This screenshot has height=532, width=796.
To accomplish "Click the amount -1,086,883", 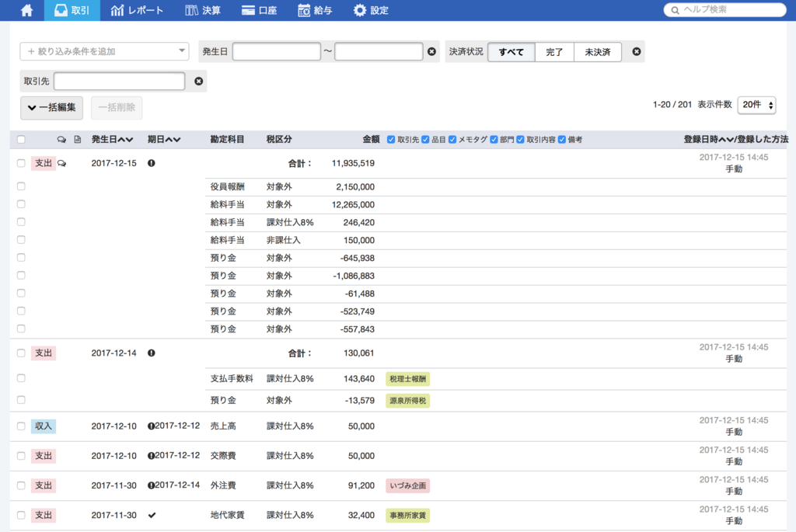I will 354,276.
